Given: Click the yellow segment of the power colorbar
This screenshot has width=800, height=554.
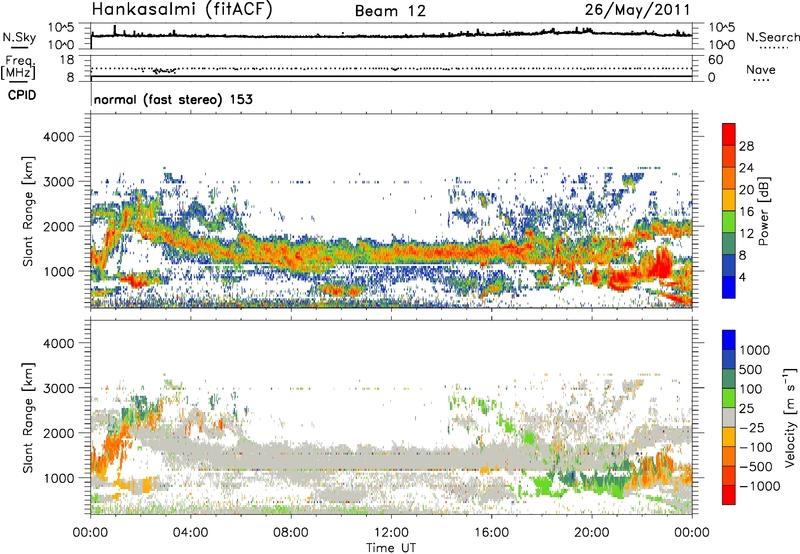Looking at the screenshot, I should pyautogui.click(x=729, y=200).
